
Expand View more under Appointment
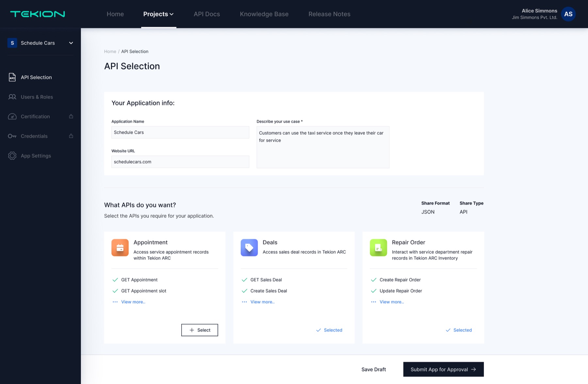133,302
